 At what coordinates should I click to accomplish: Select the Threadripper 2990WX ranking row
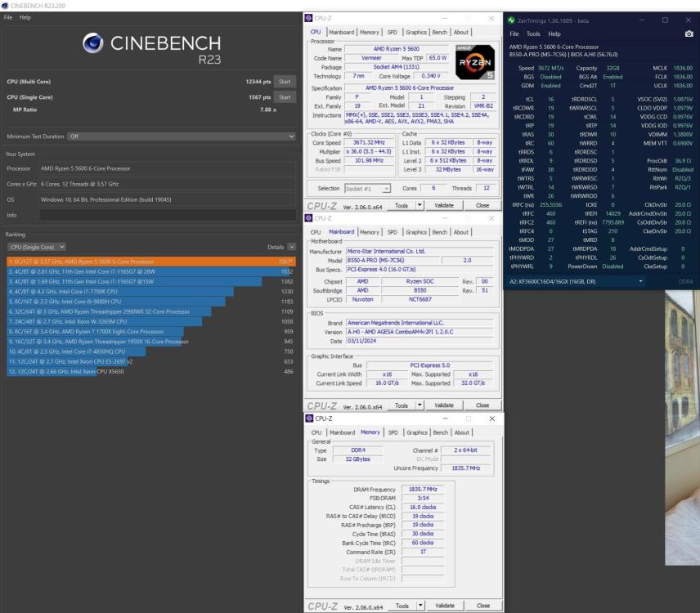point(151,311)
